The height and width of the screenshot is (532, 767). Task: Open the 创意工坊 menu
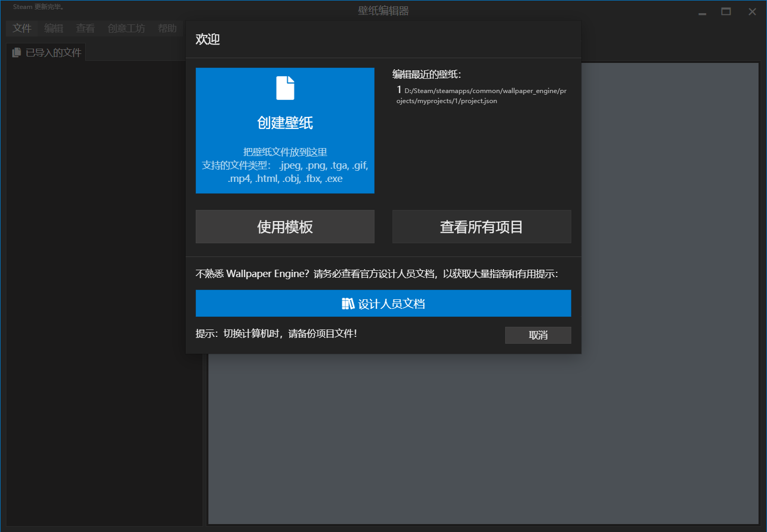(126, 28)
